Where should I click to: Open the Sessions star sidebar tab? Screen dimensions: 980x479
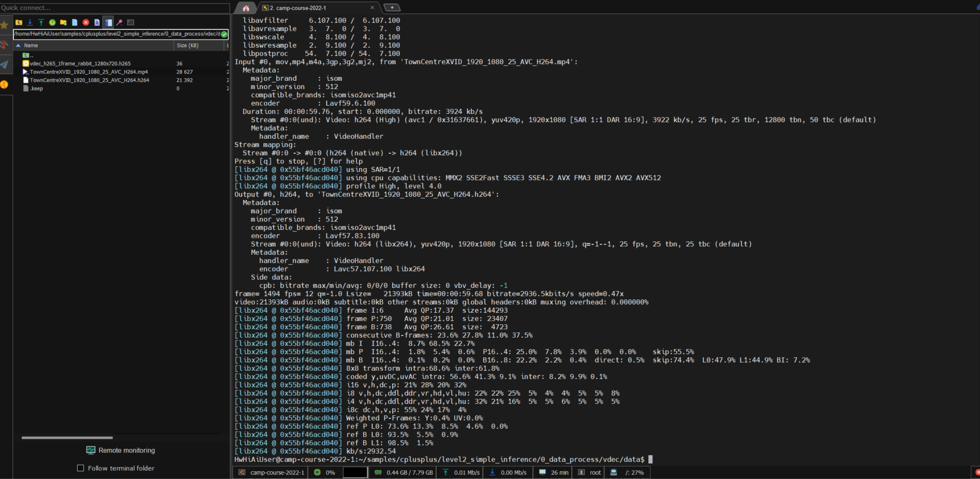tap(5, 25)
